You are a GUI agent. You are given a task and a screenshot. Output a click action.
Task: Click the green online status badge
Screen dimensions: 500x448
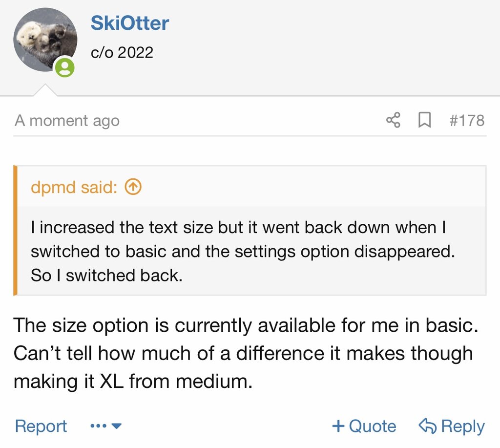[x=64, y=67]
